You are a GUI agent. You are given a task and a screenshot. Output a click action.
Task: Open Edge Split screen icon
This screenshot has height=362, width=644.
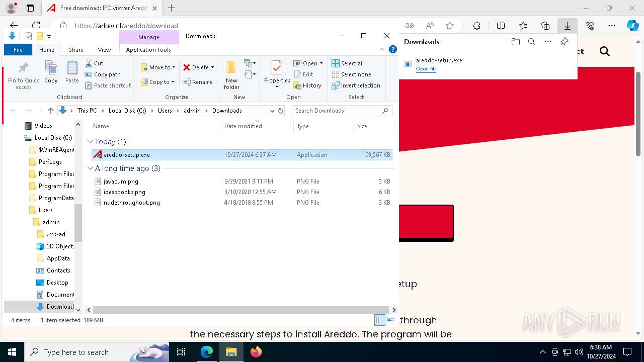tap(501, 26)
